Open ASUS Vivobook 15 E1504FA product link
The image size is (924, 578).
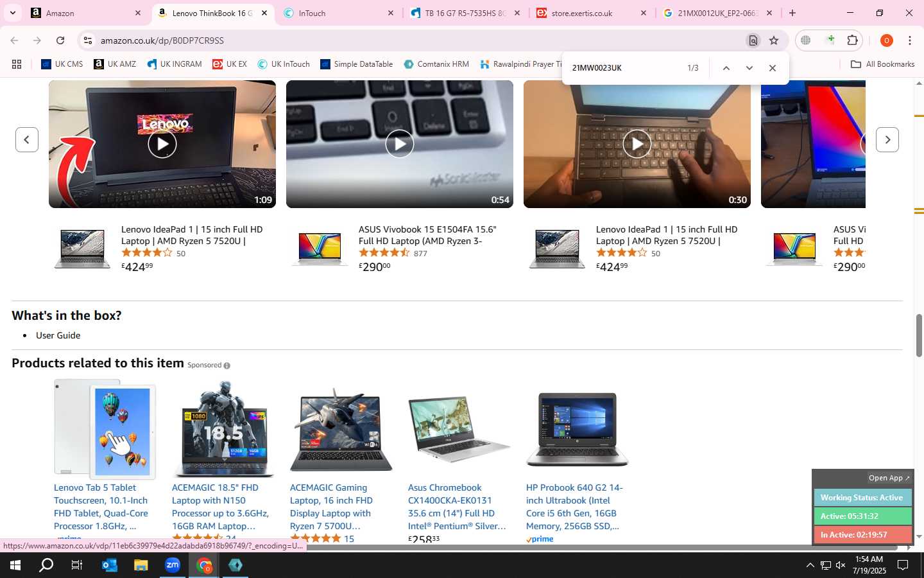pyautogui.click(x=427, y=235)
